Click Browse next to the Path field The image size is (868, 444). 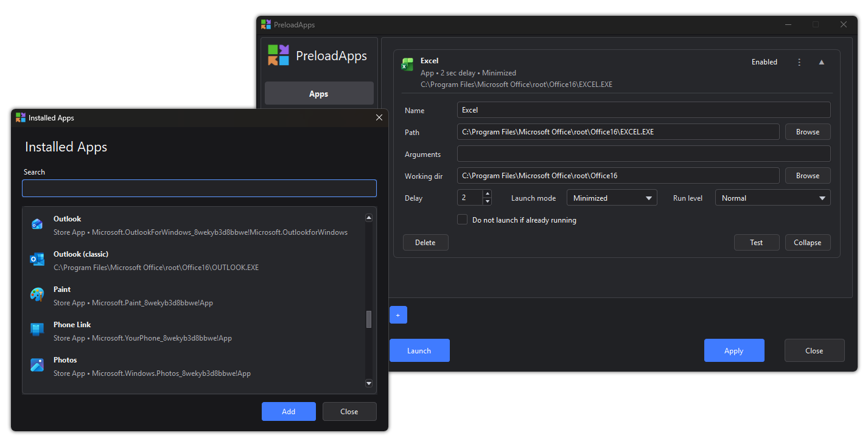pos(808,132)
